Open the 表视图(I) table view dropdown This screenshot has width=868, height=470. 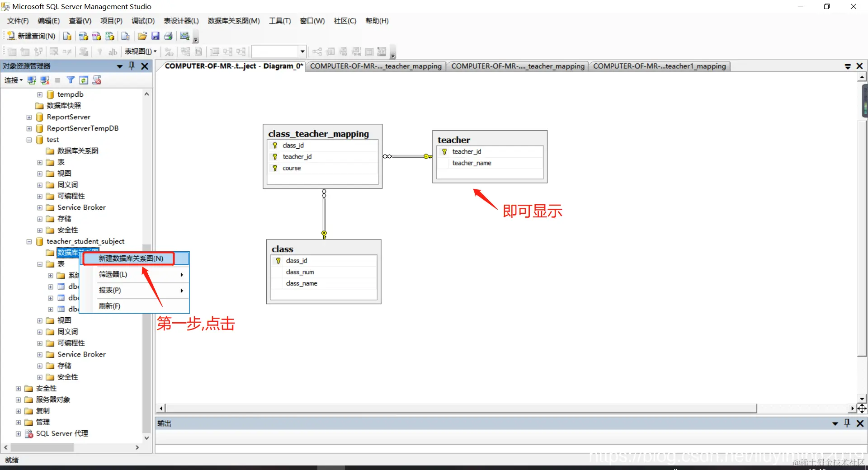coord(141,52)
